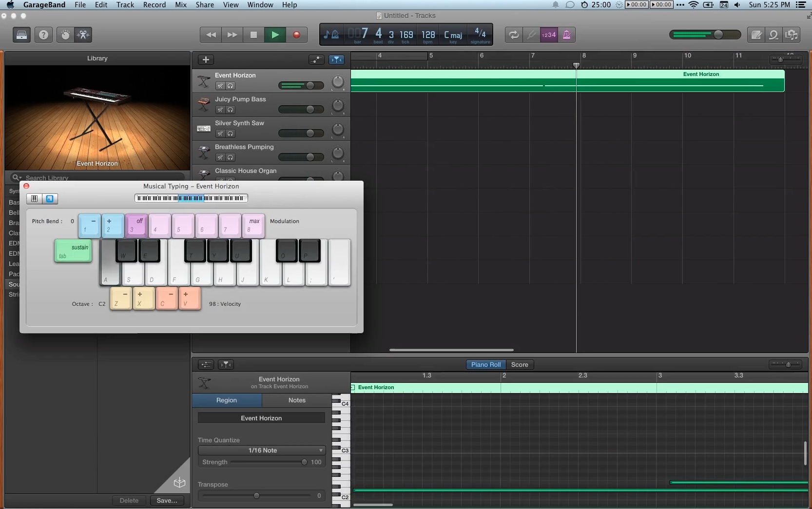This screenshot has width=812, height=509.
Task: Switch editor to Piano Roll tab
Action: [485, 364]
